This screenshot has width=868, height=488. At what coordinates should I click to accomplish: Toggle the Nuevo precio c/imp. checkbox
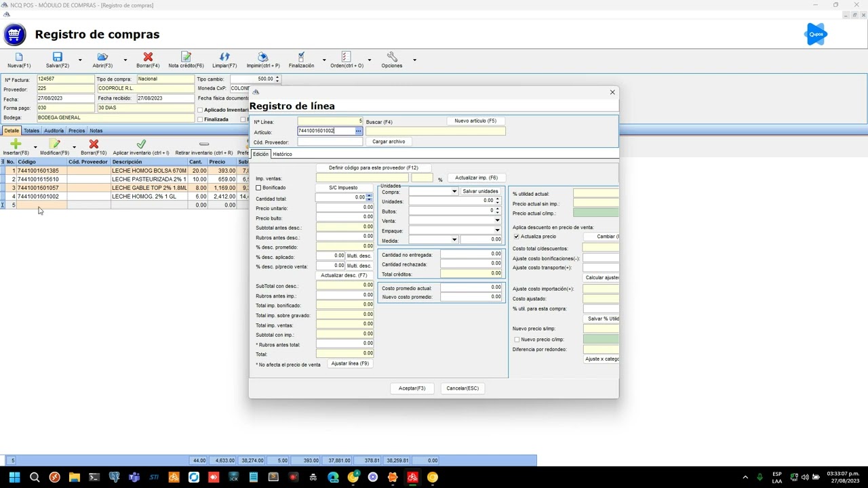click(517, 340)
